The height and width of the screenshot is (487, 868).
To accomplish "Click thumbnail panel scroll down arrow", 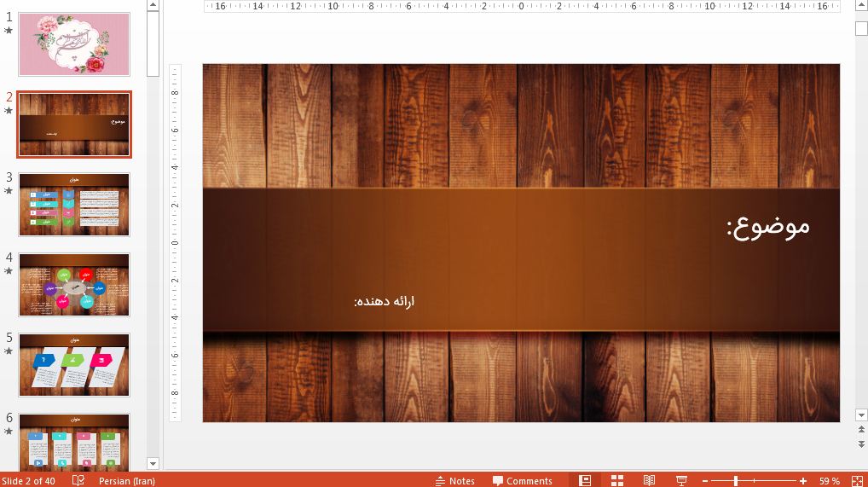I will [153, 463].
